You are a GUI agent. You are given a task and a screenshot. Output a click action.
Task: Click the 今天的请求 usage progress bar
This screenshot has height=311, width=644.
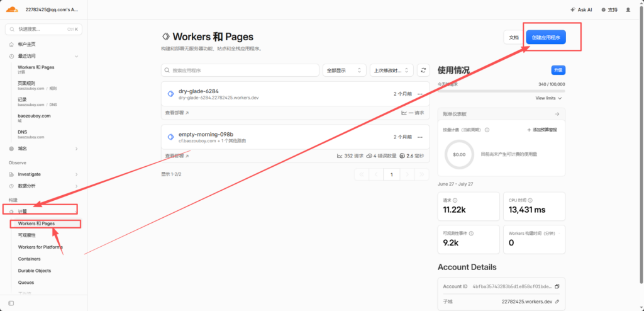tap(501, 91)
